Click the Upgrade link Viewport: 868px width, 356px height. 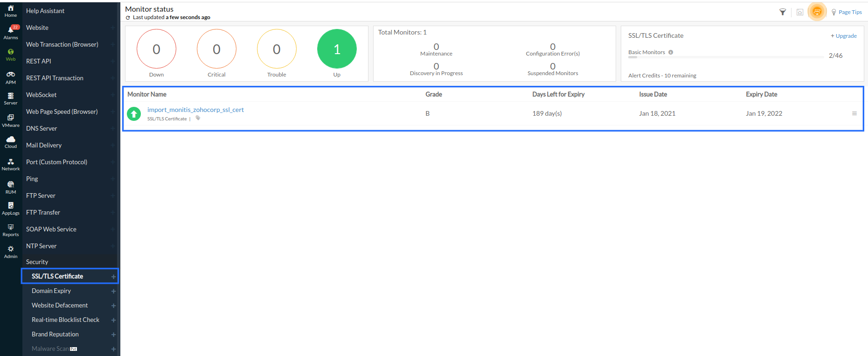point(844,36)
